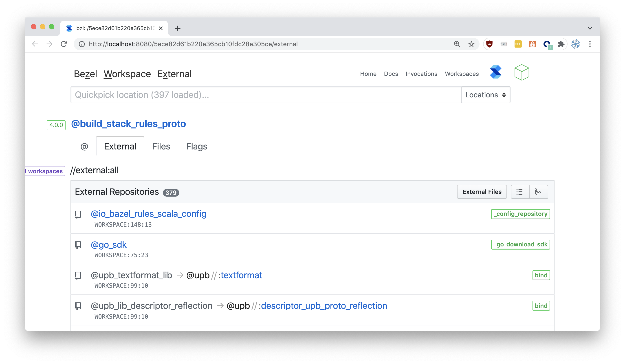Go back using browser back arrow
Viewport: 625px width, 364px height.
pos(35,44)
